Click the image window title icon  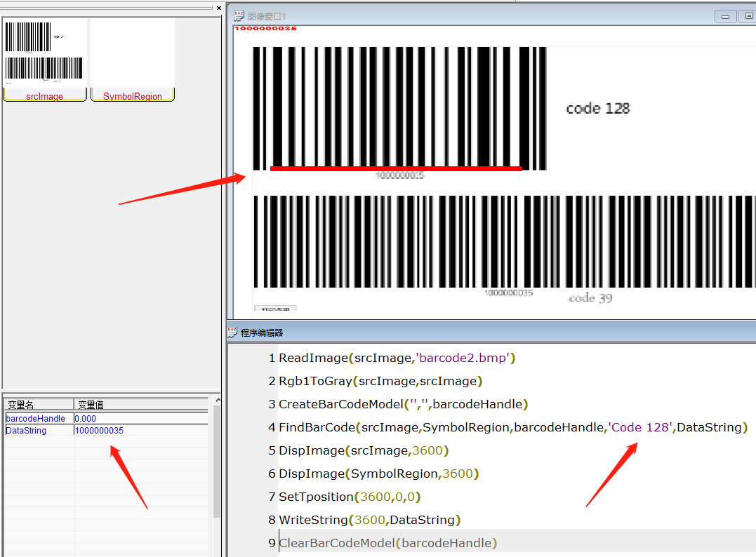click(x=239, y=16)
